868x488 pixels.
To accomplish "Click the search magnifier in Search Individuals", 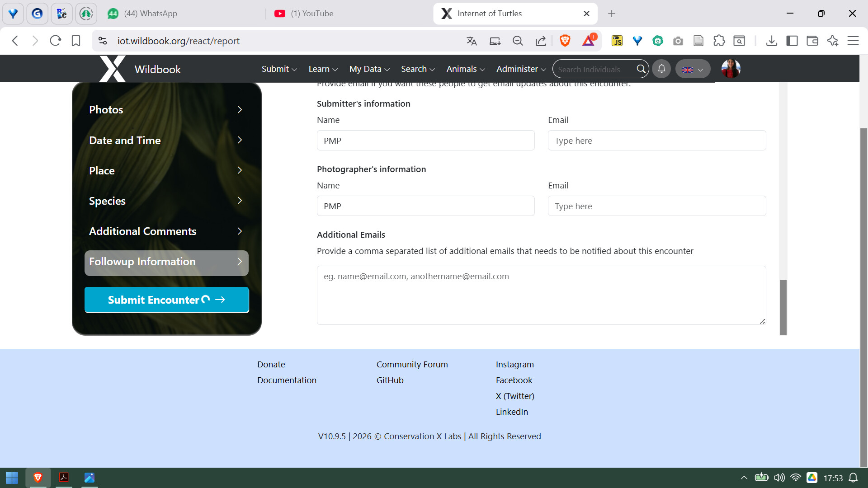I will (641, 69).
